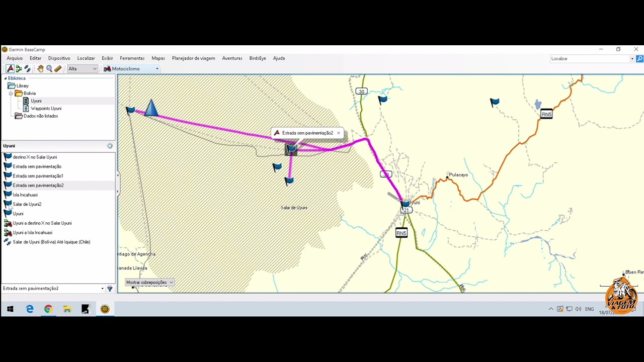Screen dimensions: 644x362
Task: Select the Library folder in the tree
Action: coord(19,86)
